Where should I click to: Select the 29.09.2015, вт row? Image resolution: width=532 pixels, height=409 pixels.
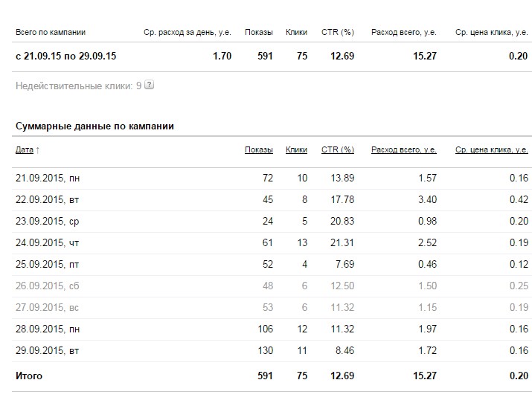pos(272,351)
